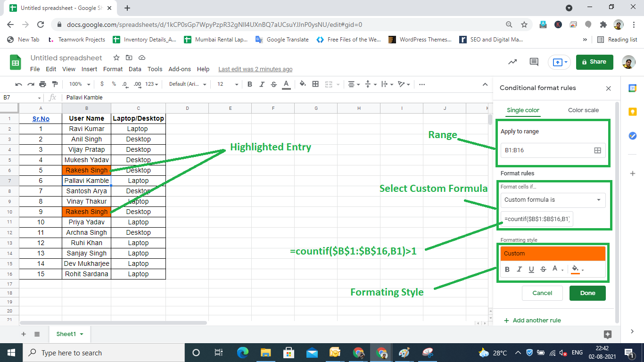Open the All Sheets list icon
The height and width of the screenshot is (362, 644).
point(37,334)
